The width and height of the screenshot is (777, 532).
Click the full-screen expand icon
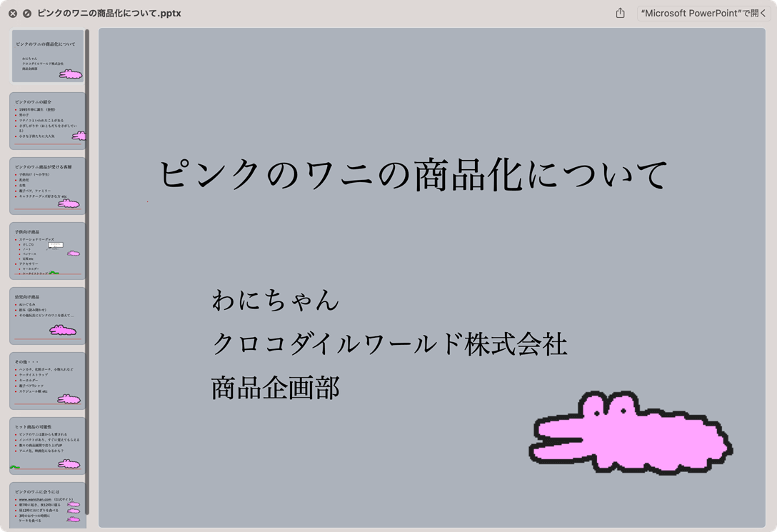(27, 14)
